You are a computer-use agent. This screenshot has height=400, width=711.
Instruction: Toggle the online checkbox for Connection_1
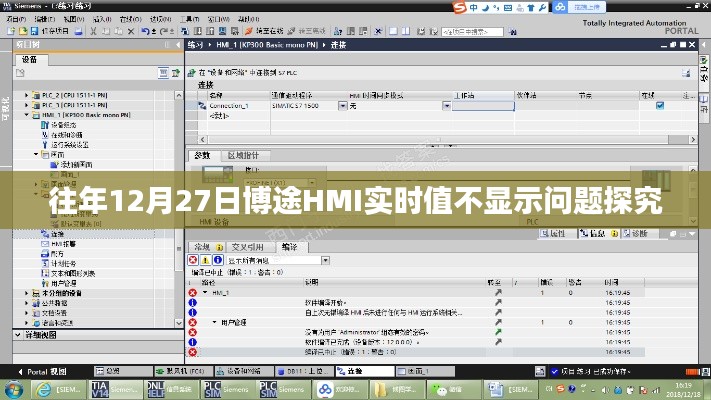(659, 105)
